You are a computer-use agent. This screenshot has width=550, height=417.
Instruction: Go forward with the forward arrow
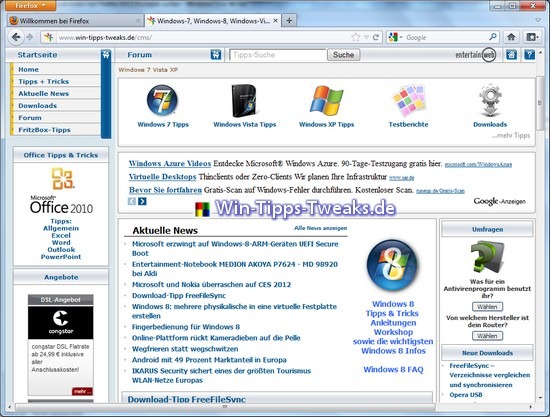(30, 37)
